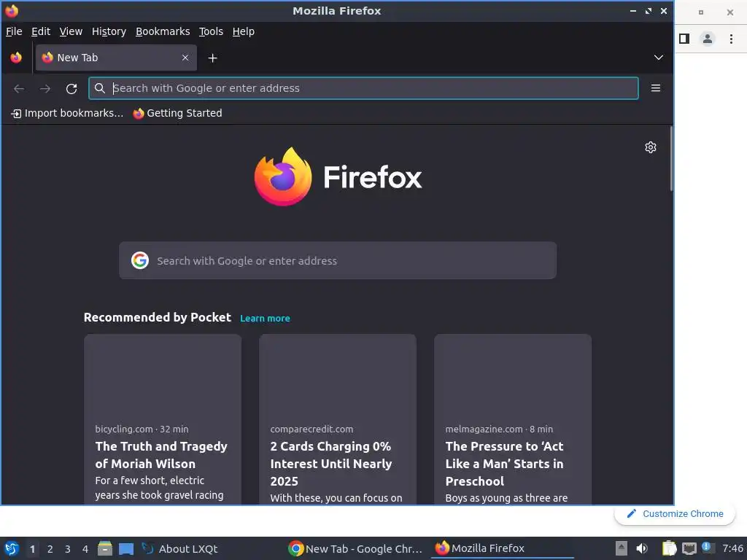This screenshot has width=747, height=560.
Task: Switch to desktop workspace 4
Action: 85,549
